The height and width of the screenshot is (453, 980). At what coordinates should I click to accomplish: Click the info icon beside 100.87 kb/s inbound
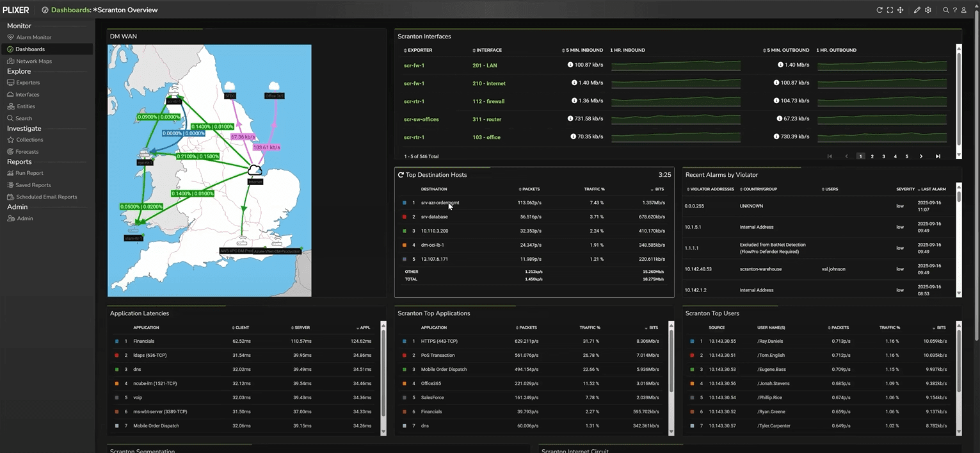click(570, 65)
